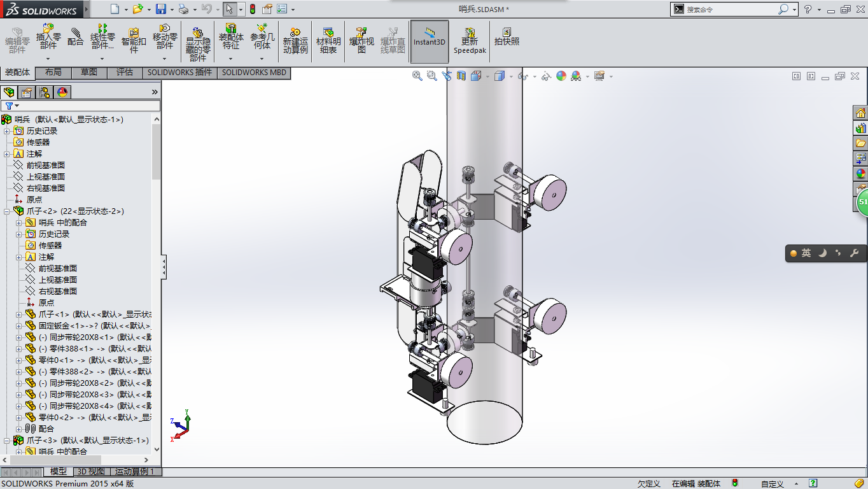
Task: Open the status bar help question icon
Action: pos(813,483)
